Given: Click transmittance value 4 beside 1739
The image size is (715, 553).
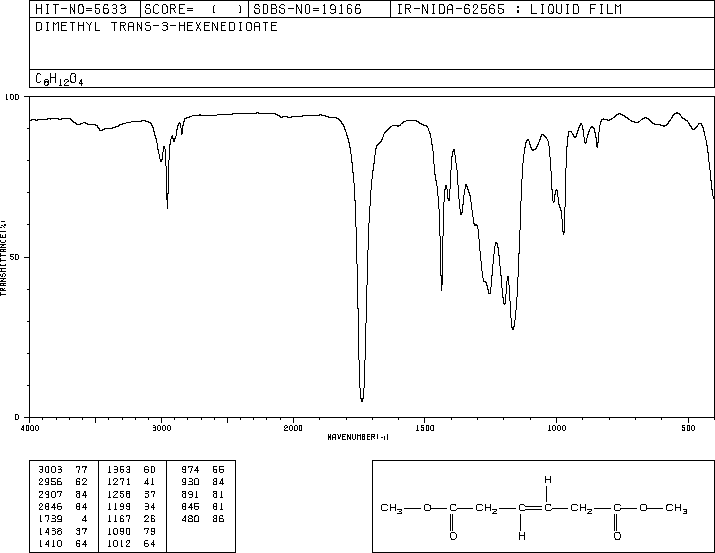Looking at the screenshot, I should [x=84, y=519].
